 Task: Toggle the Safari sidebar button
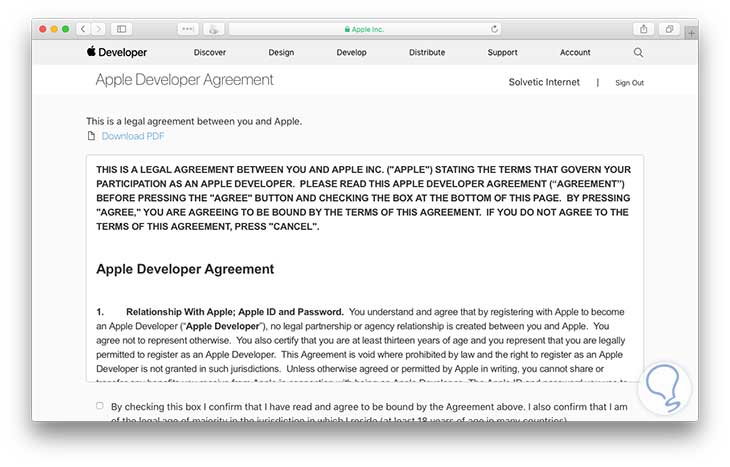point(122,29)
